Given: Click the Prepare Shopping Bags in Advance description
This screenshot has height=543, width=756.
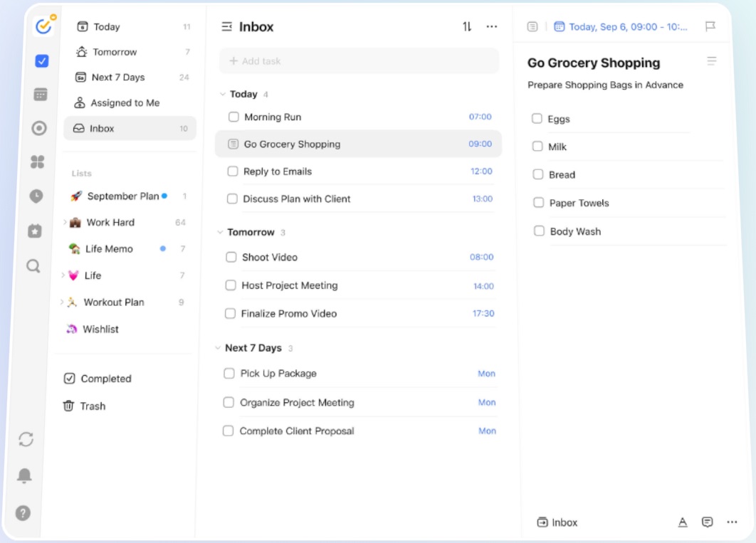Looking at the screenshot, I should [605, 85].
